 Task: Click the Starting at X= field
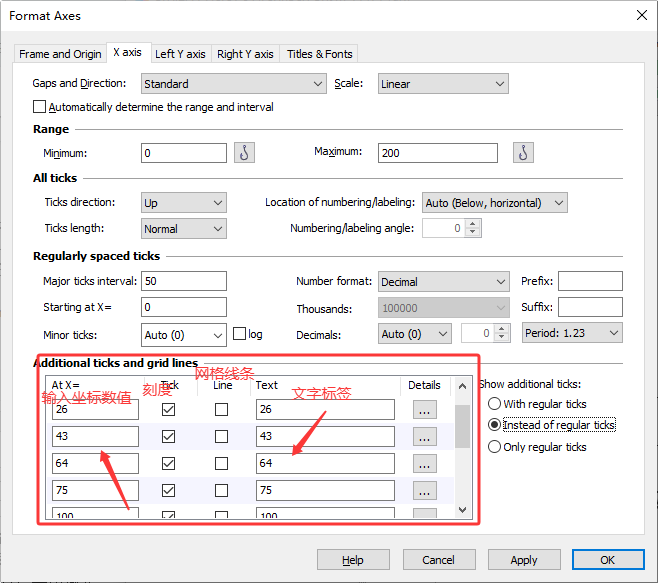(x=184, y=307)
